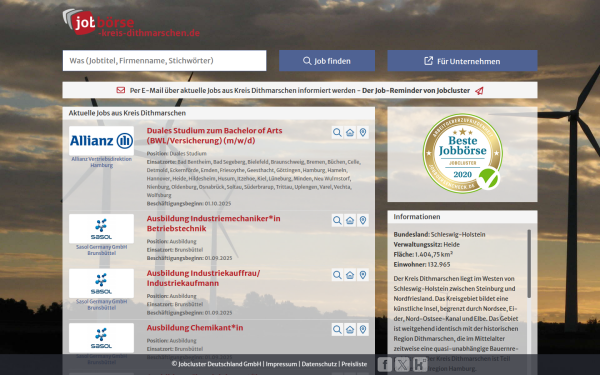Click the Für Unternehmen button
Viewport: 600px width, 375px height.
click(462, 61)
